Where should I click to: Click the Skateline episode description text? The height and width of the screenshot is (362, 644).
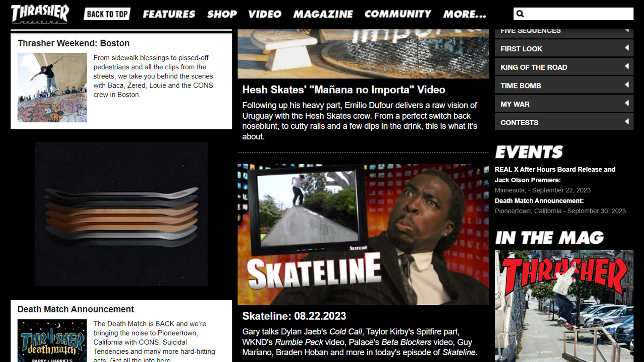[x=360, y=342]
